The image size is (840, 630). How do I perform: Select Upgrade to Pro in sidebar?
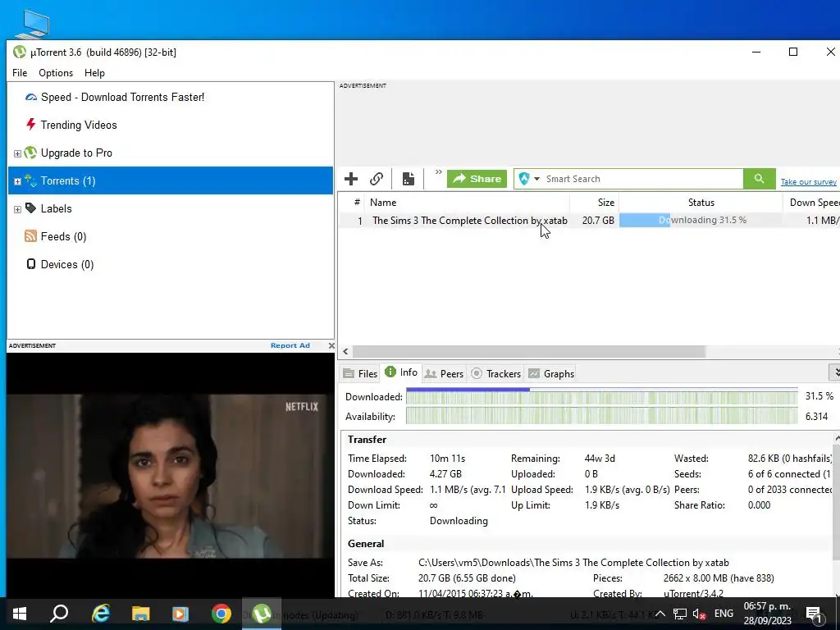[x=76, y=153]
